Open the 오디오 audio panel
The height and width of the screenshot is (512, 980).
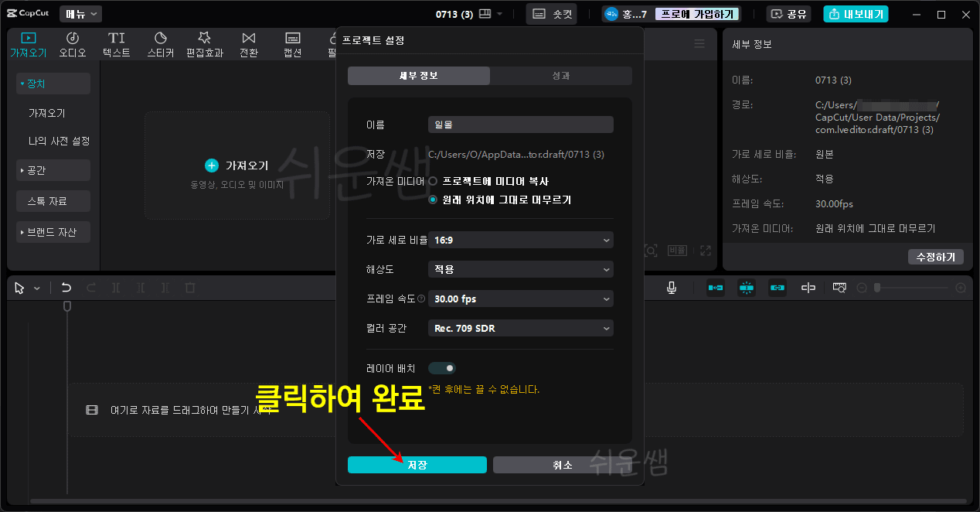click(73, 45)
